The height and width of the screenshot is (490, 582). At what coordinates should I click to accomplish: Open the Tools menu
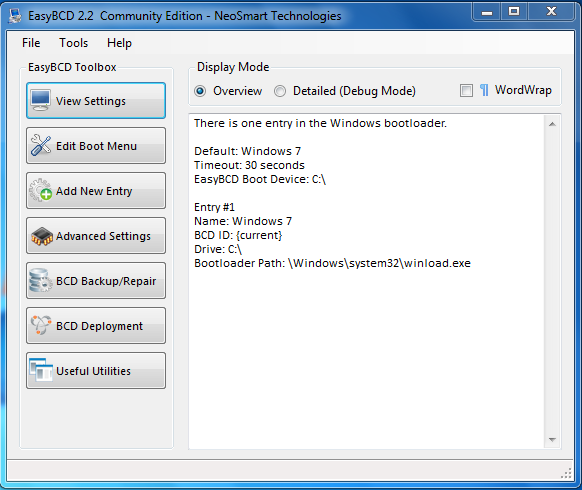pos(73,43)
